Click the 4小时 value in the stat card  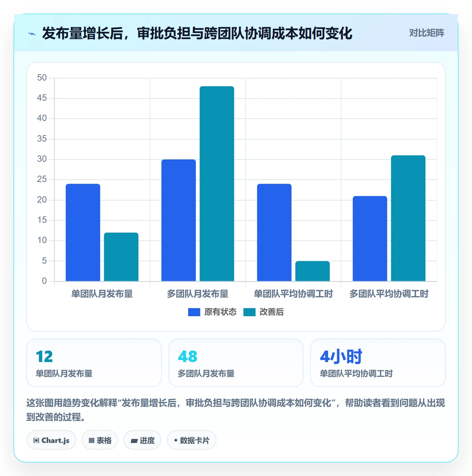click(x=341, y=357)
